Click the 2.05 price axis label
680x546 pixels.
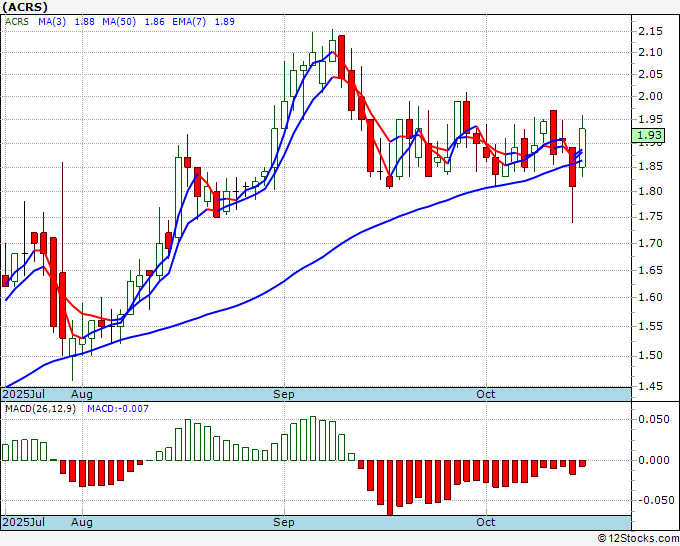pyautogui.click(x=650, y=74)
